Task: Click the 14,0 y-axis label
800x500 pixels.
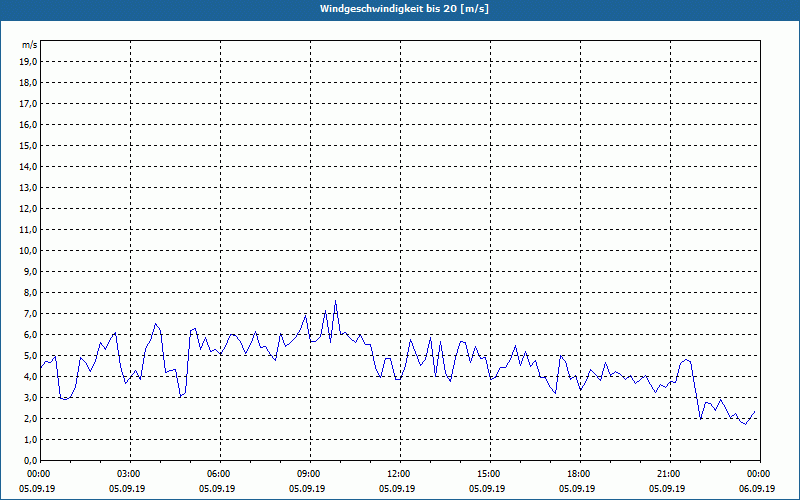Action: pos(28,166)
